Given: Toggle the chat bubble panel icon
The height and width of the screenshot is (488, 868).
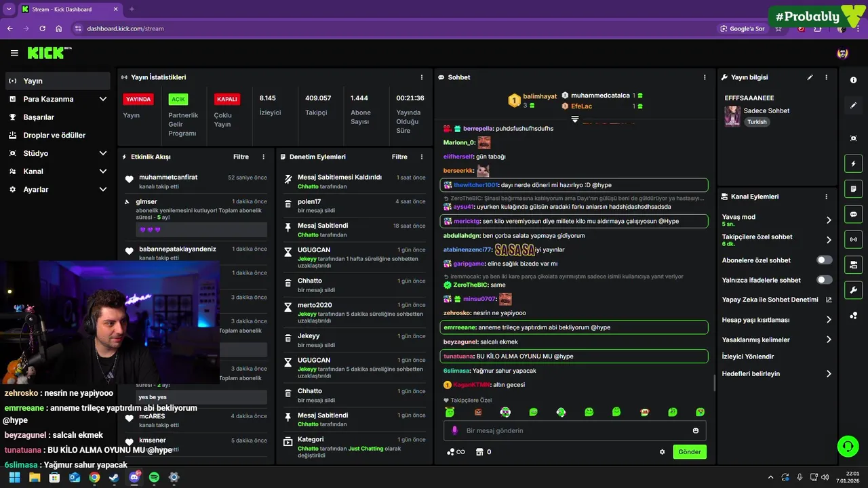Looking at the screenshot, I should point(853,214).
